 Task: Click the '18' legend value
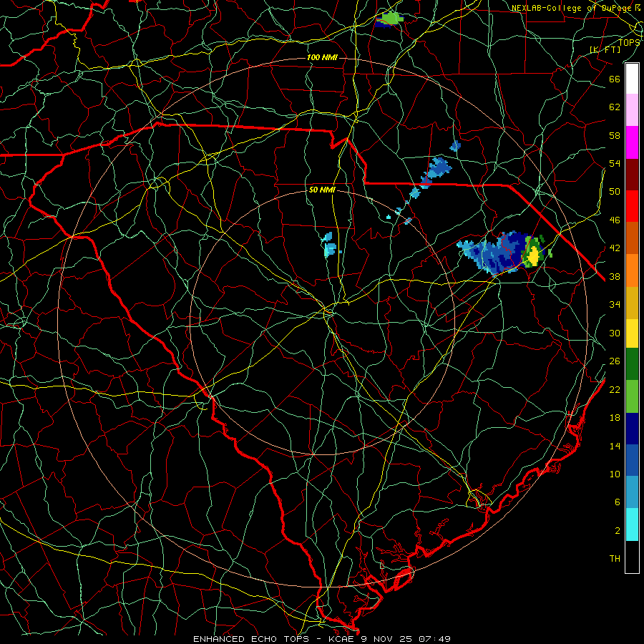coord(615,418)
